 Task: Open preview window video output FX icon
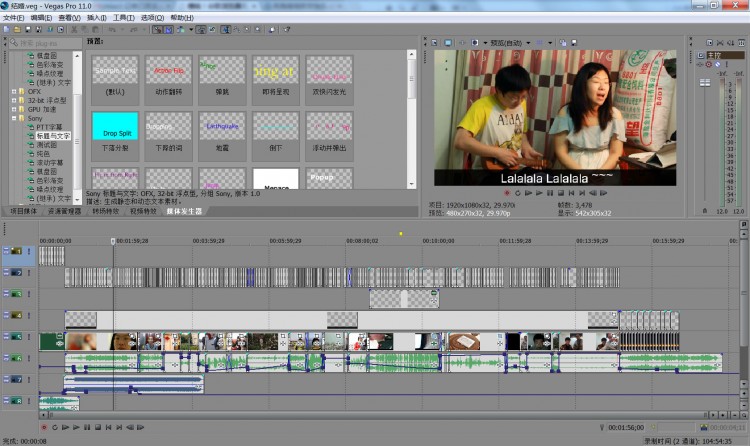point(462,43)
